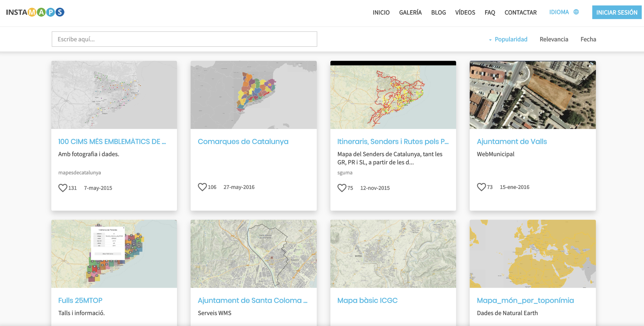This screenshot has width=644, height=326.
Task: Click heart icon on Comarques de Catalunya
Action: [202, 187]
